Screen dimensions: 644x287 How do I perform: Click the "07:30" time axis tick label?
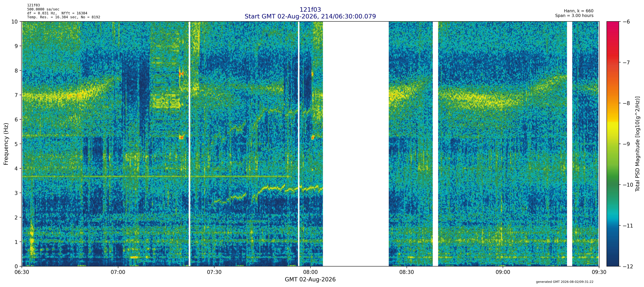click(x=214, y=272)
